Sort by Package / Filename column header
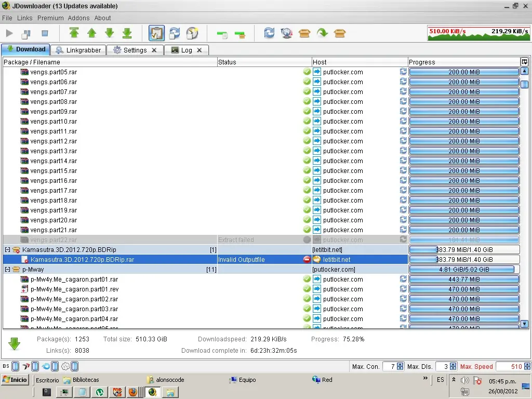Screen dimensions: 532x399 110,62
